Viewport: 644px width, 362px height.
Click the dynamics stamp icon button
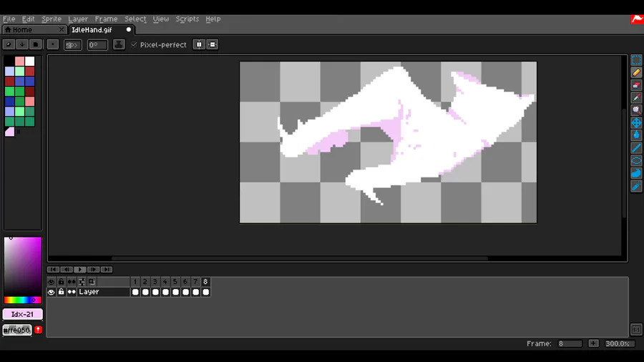coord(119,44)
